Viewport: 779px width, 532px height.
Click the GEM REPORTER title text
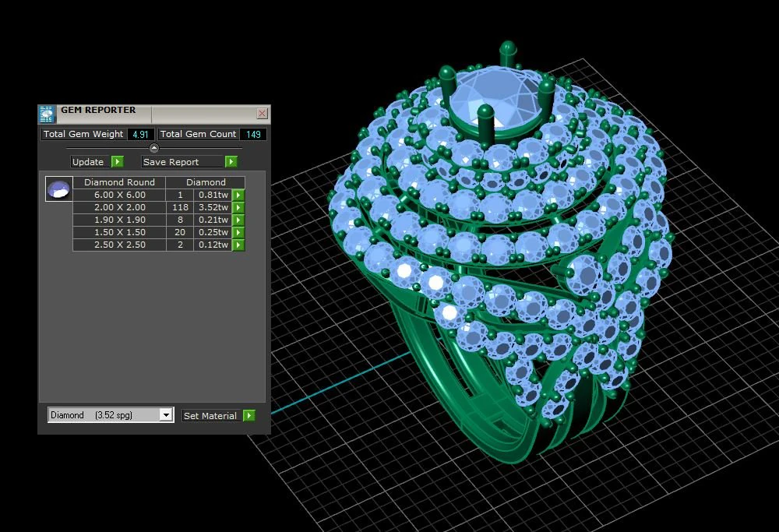pos(98,111)
